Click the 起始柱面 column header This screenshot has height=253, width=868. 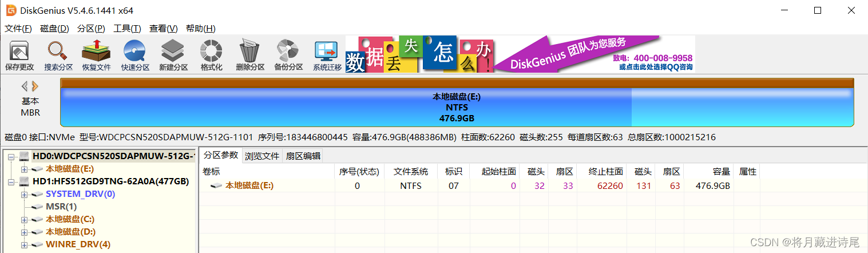click(x=494, y=172)
